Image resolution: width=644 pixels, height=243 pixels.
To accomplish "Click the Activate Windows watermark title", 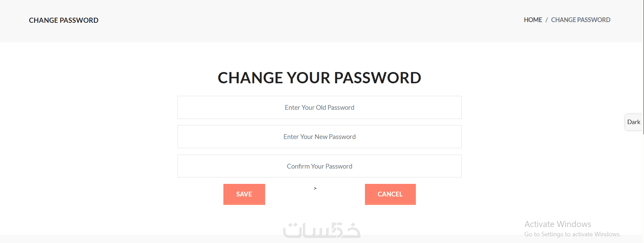I will tap(557, 224).
